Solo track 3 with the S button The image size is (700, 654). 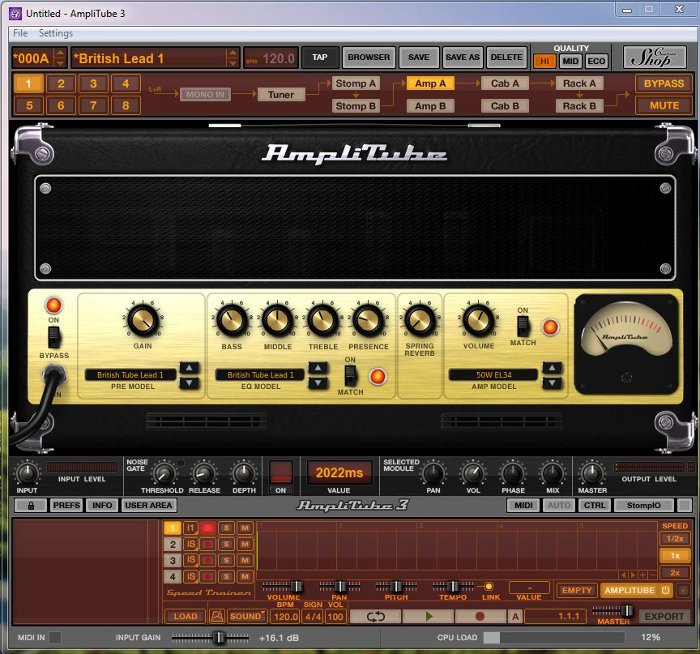[x=226, y=560]
